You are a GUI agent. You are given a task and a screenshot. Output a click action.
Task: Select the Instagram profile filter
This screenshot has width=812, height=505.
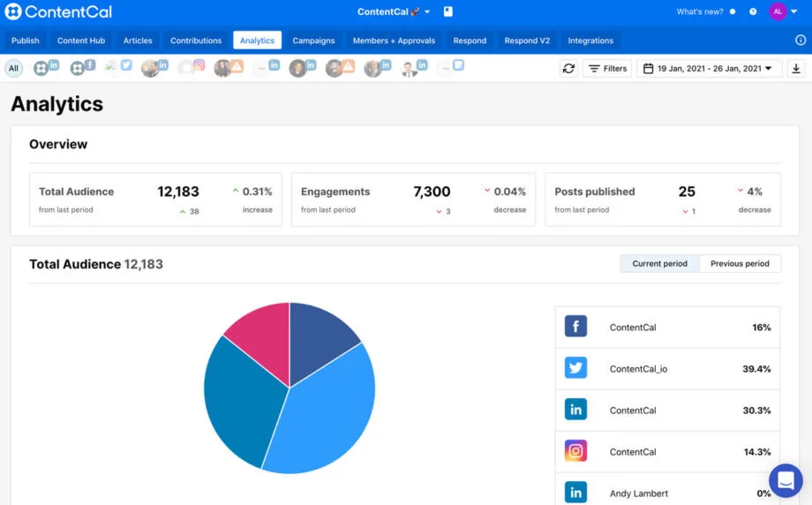[x=192, y=67]
